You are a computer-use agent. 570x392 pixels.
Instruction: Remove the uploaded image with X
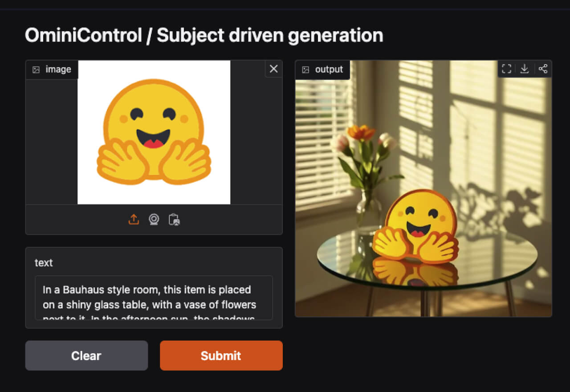273,69
